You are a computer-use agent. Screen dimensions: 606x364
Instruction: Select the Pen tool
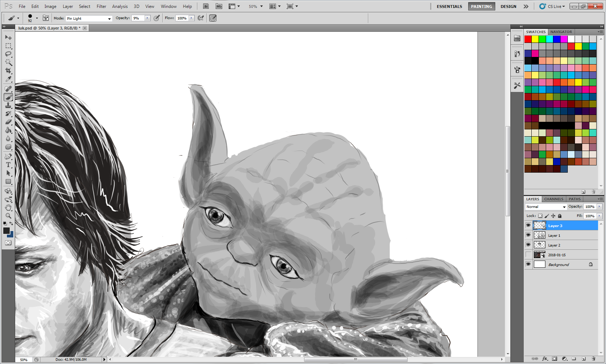click(x=8, y=156)
